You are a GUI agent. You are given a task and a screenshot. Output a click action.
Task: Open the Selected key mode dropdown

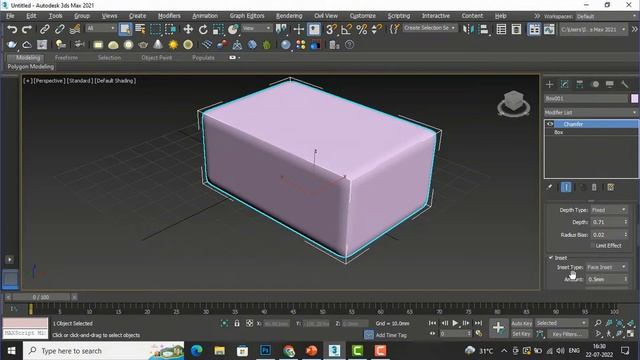tap(561, 323)
